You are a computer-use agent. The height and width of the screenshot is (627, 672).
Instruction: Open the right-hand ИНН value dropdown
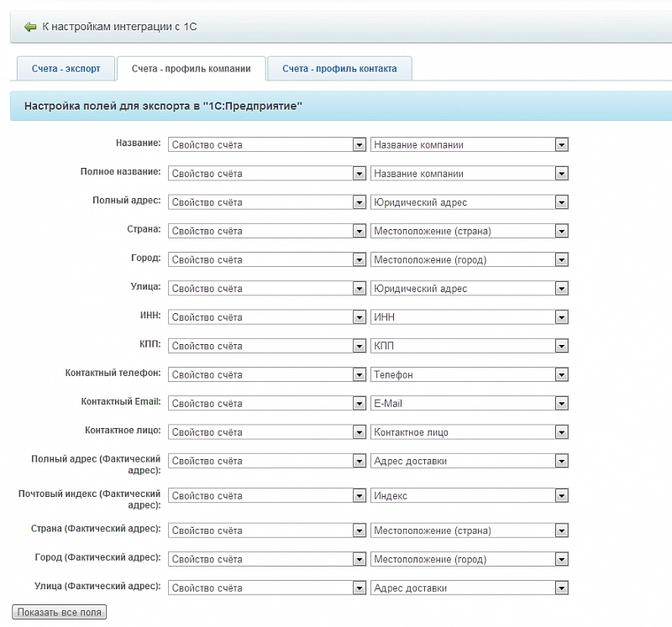469,317
